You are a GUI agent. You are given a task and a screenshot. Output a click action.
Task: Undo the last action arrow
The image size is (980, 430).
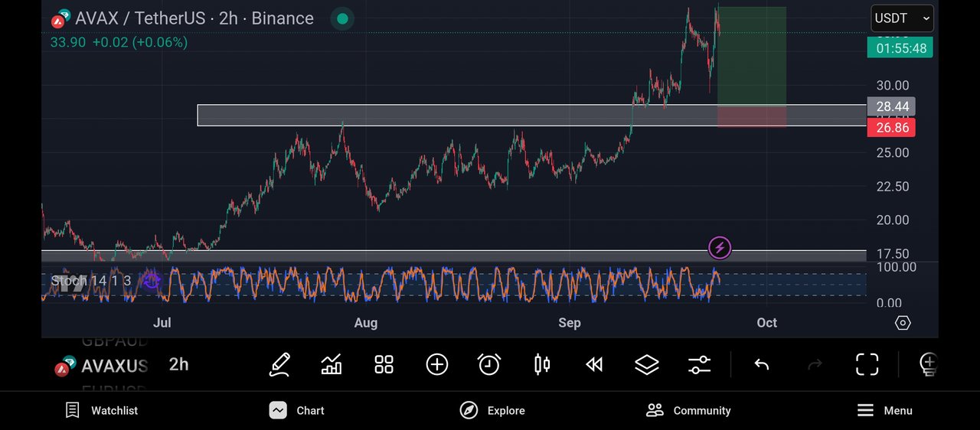[761, 365]
